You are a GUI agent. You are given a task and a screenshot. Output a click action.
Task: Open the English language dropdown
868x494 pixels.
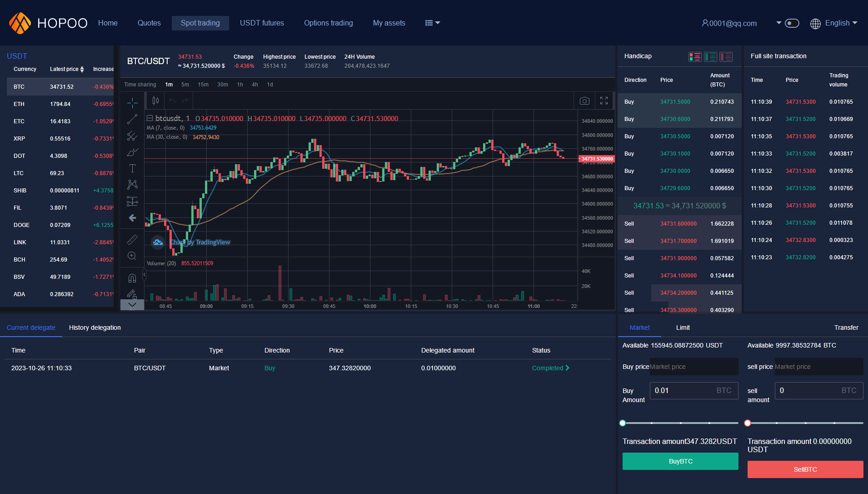pyautogui.click(x=834, y=23)
